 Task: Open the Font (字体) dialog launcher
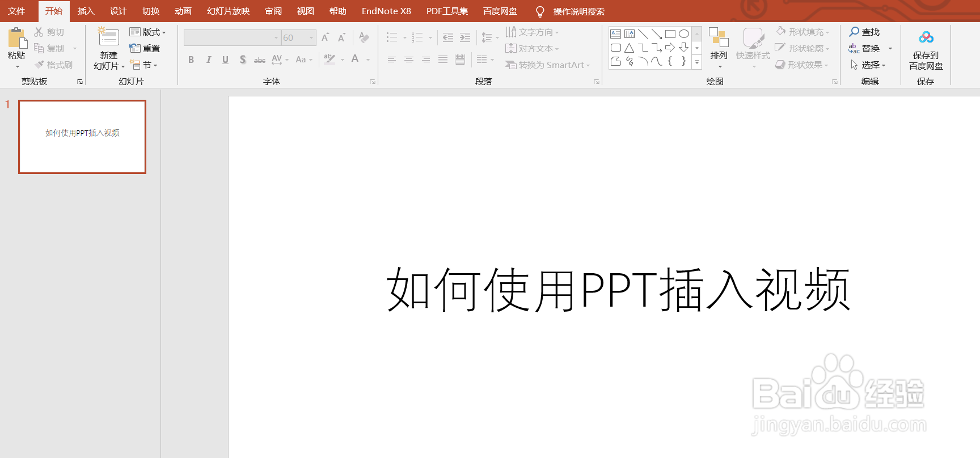pos(373,82)
